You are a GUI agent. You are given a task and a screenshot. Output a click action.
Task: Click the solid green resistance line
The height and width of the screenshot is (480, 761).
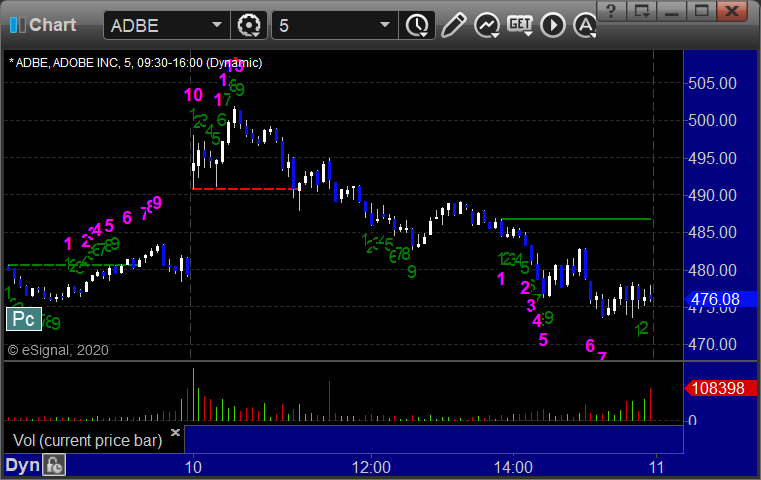[x=576, y=219]
